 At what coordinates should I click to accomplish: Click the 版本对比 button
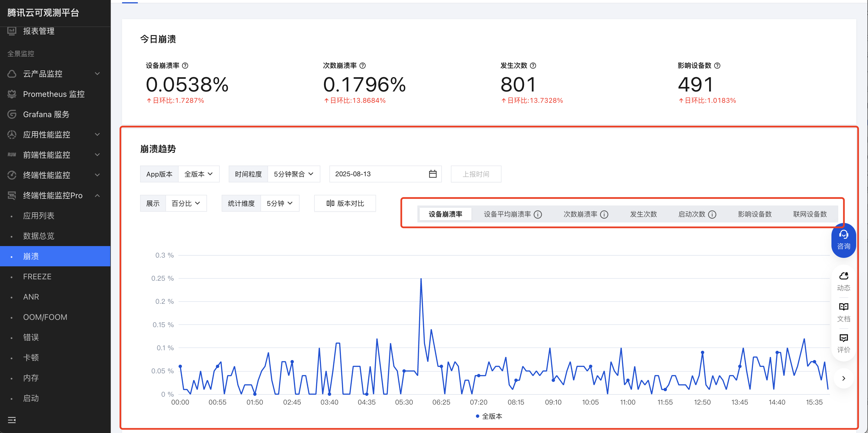pyautogui.click(x=345, y=203)
